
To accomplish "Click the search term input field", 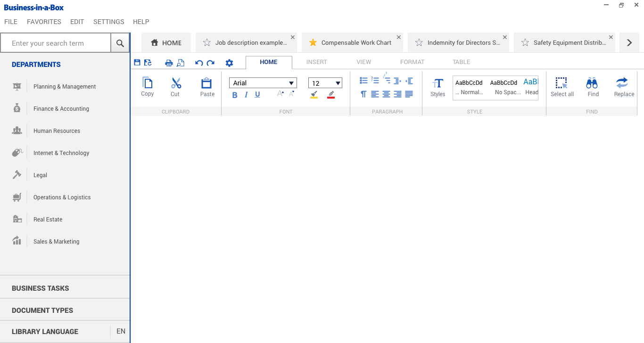I will 56,43.
